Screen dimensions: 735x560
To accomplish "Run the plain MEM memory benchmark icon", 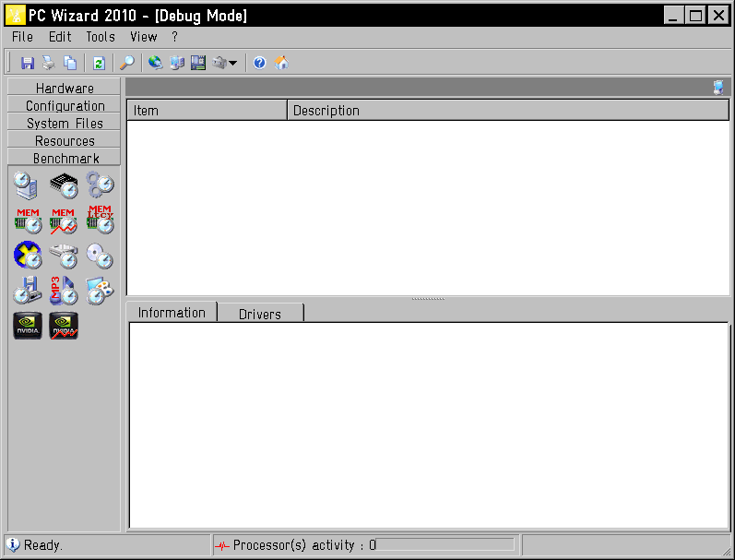I will click(x=28, y=220).
